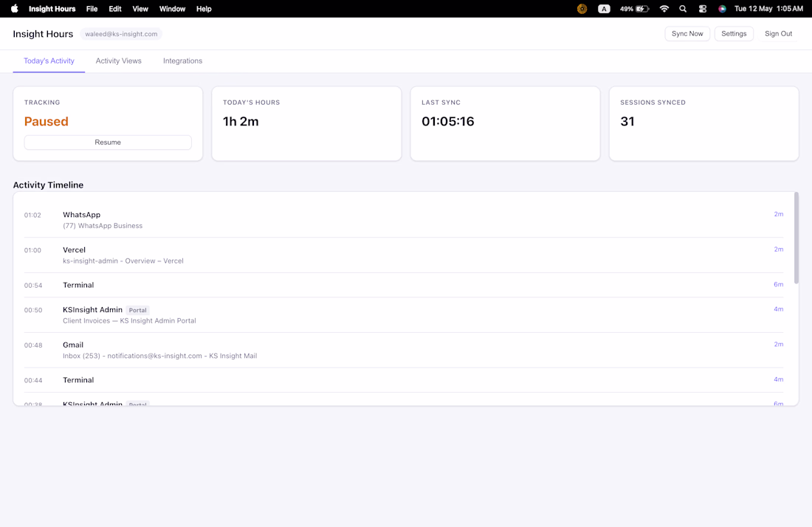Open Settings
Screen dimensions: 812x527
[x=734, y=34]
